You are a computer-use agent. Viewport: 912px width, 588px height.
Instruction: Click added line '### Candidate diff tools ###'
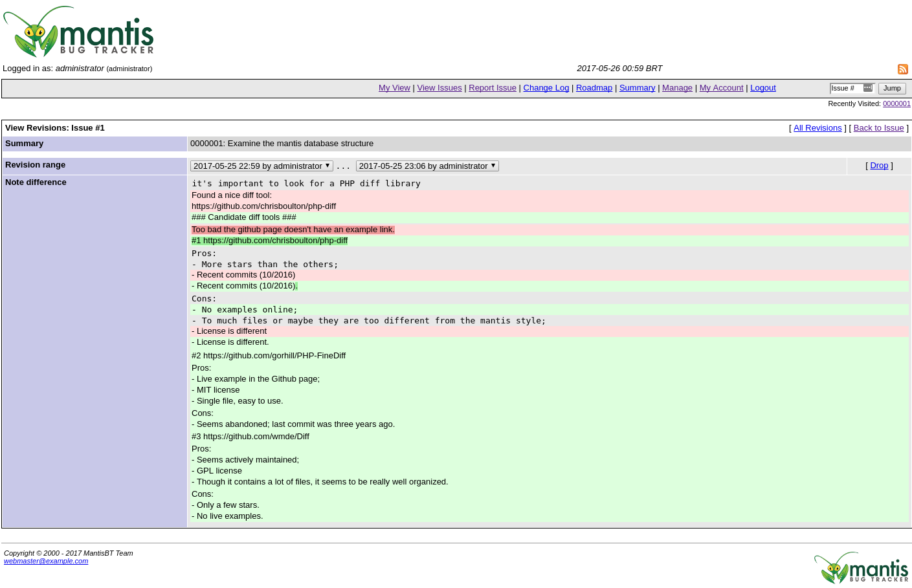point(244,217)
